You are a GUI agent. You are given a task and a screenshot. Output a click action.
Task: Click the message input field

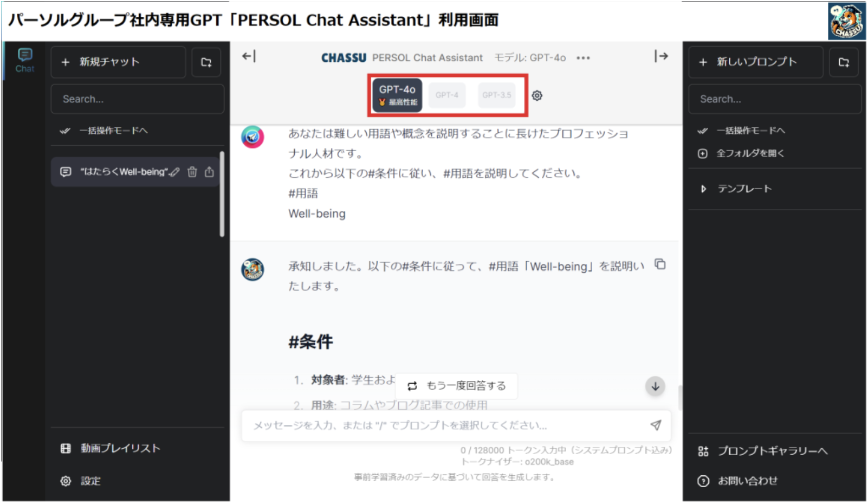[444, 425]
